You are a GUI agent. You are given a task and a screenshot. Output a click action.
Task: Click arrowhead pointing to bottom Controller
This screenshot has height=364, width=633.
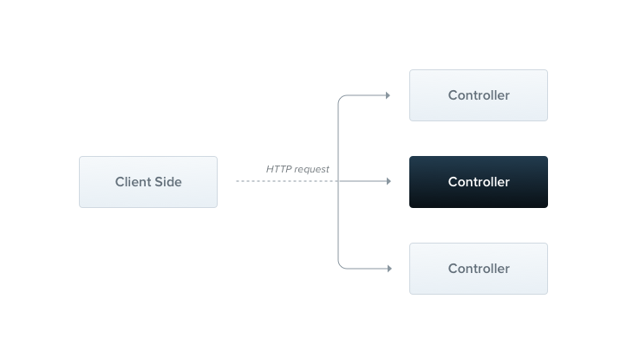(x=389, y=269)
